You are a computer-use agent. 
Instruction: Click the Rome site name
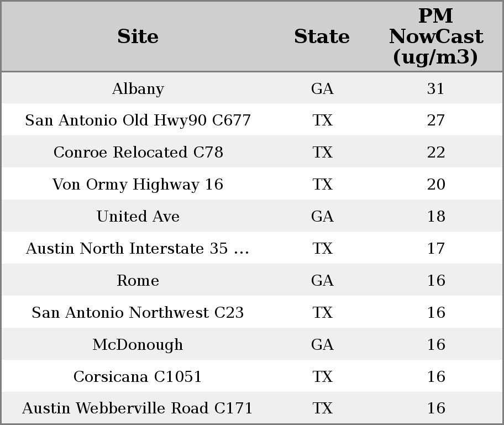pyautogui.click(x=138, y=281)
